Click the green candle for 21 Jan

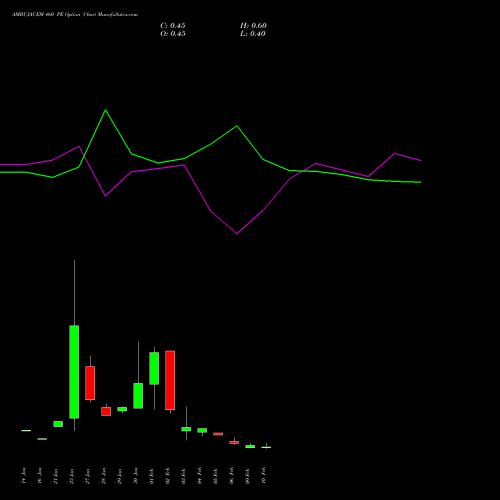[58, 424]
